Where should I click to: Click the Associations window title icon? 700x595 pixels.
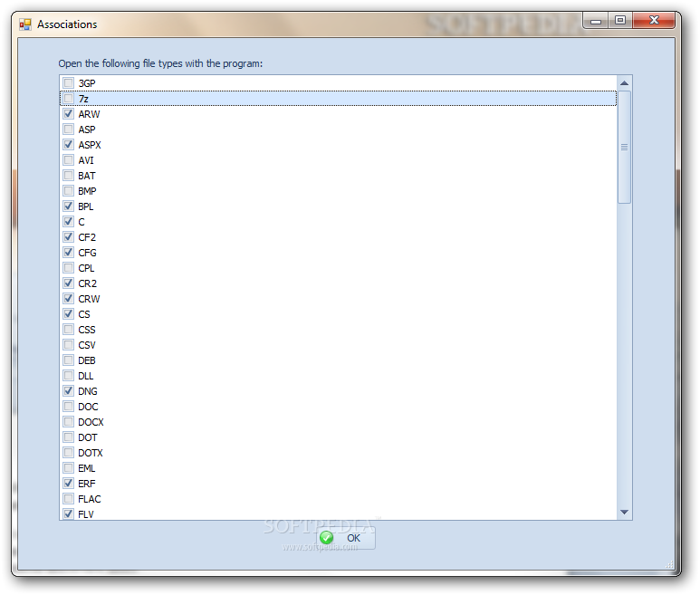pyautogui.click(x=25, y=24)
